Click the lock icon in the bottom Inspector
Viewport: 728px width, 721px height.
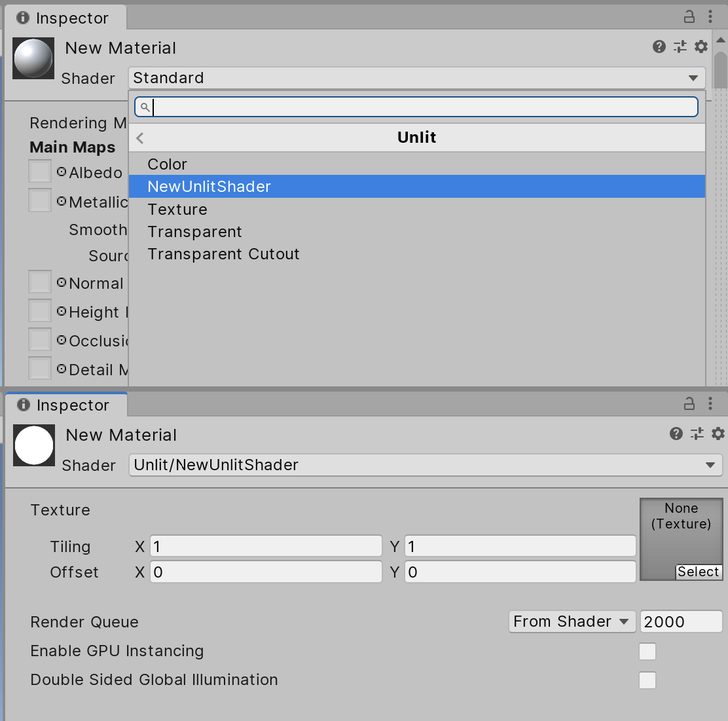689,403
